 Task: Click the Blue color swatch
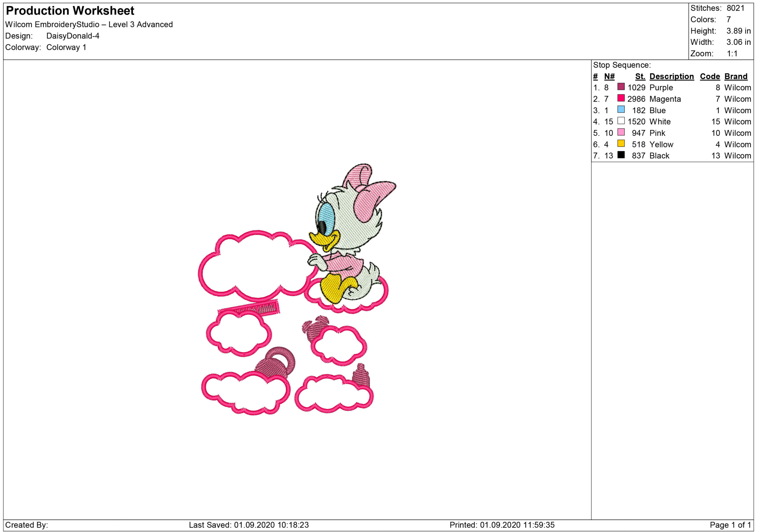[621, 109]
